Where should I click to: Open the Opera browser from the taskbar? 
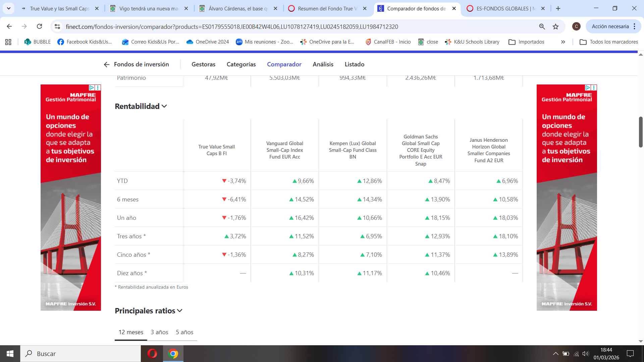[x=152, y=354]
